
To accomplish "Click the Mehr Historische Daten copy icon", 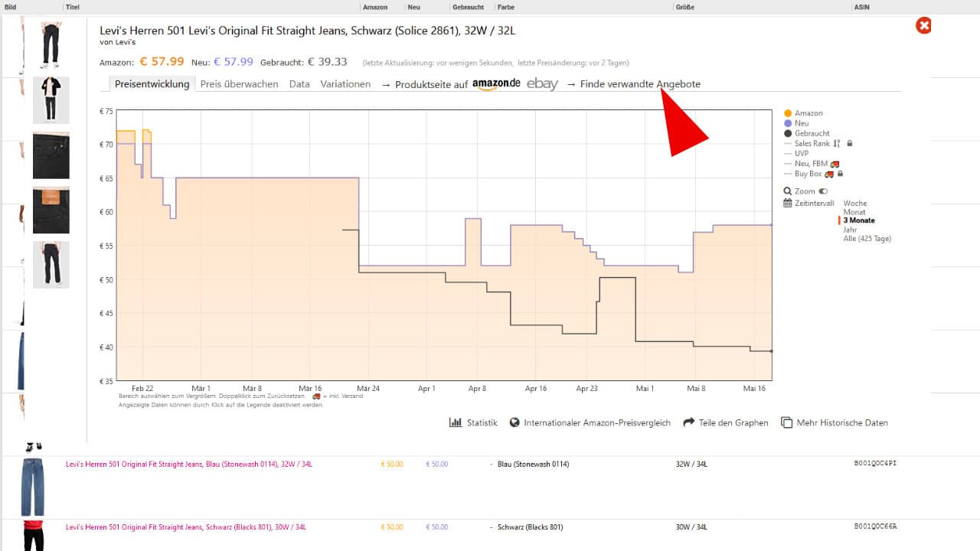I will (786, 422).
